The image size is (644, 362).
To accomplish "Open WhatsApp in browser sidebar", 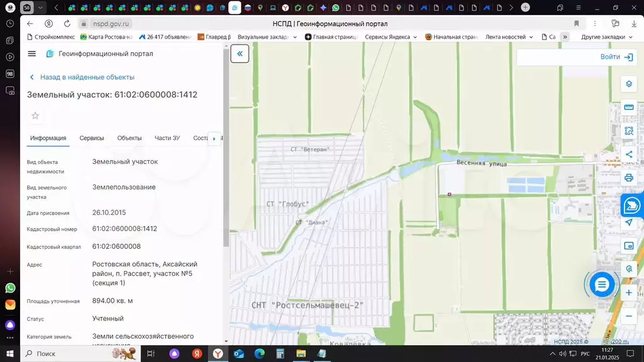I will coord(10,288).
